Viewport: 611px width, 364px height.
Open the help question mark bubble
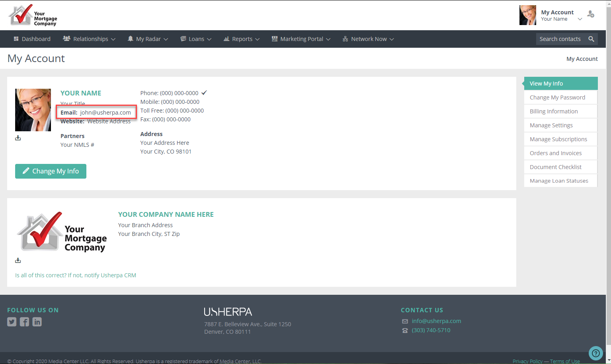tap(595, 353)
